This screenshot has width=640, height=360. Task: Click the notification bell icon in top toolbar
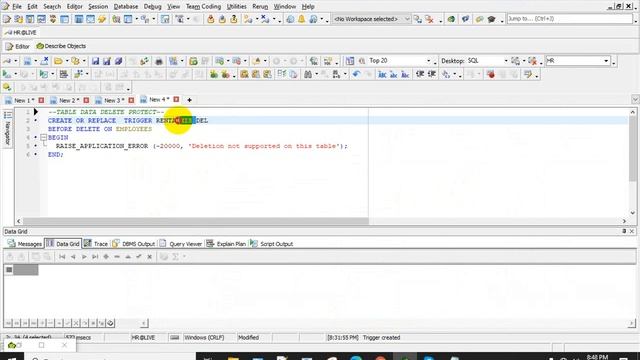click(x=302, y=19)
